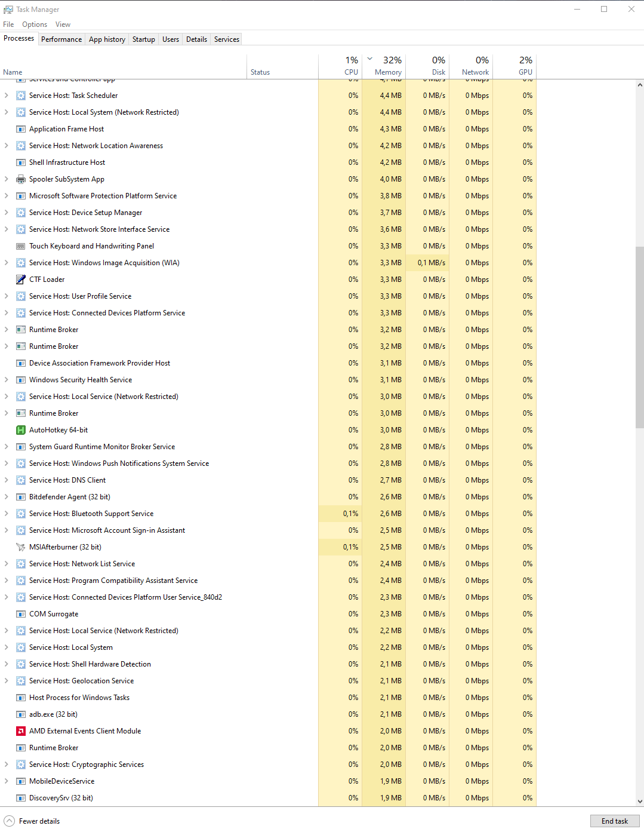
Task: Expand Service Host: Bluetooth Support Service
Action: point(7,514)
